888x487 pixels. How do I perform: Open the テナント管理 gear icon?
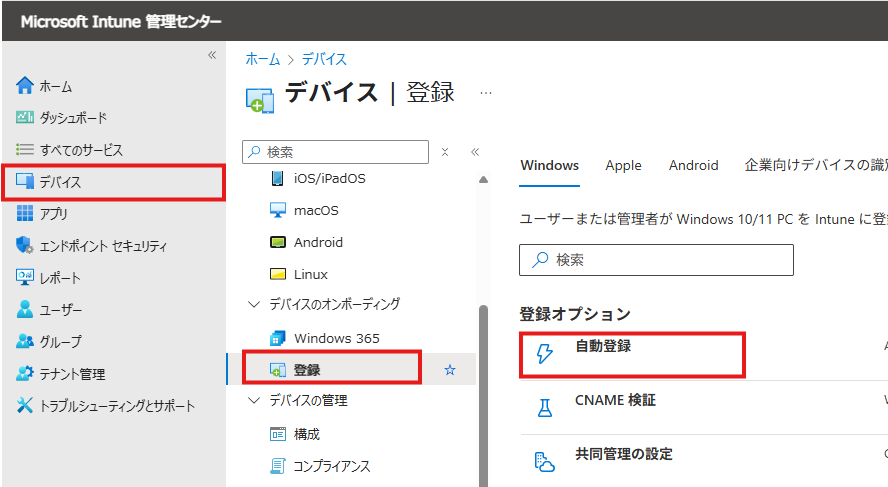point(24,373)
